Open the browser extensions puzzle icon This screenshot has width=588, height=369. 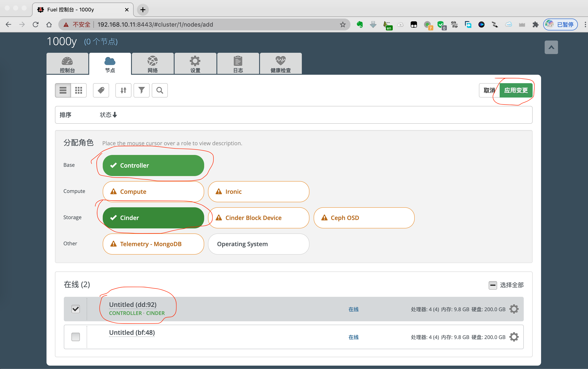pyautogui.click(x=535, y=25)
